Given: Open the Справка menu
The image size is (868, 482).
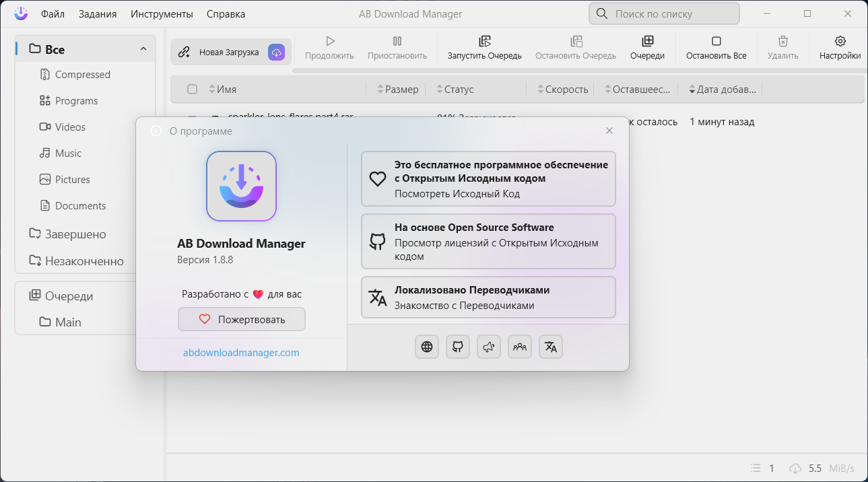Looking at the screenshot, I should (226, 14).
